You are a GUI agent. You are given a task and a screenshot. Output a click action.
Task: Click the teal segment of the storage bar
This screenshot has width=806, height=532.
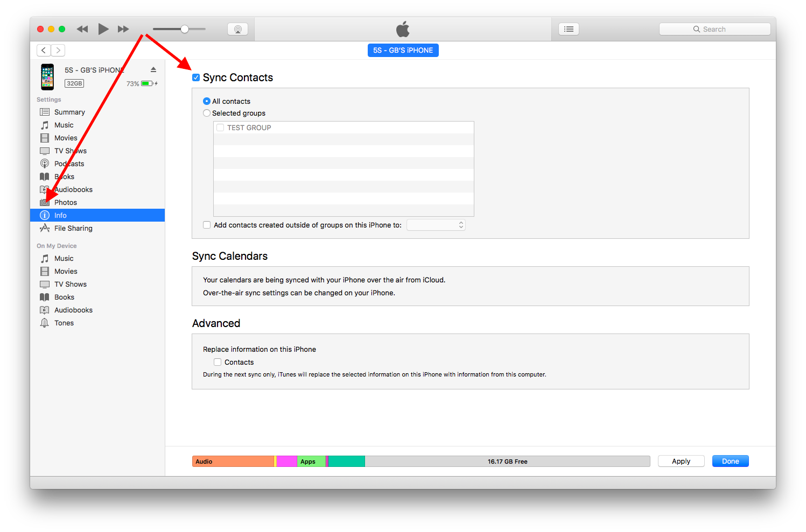(x=347, y=462)
